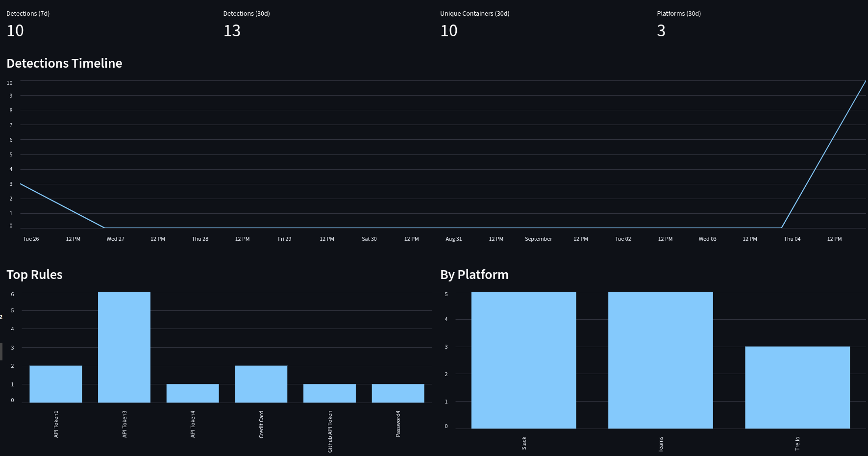Click the Trello axis label
Screen dimensions: 868x456
coord(797,444)
